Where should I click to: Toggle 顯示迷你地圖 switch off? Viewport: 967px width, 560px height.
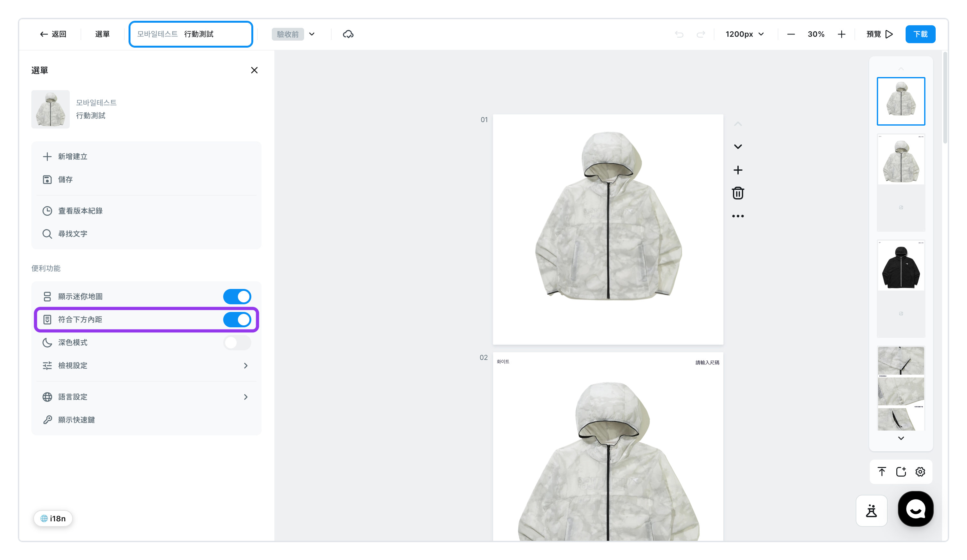click(237, 297)
